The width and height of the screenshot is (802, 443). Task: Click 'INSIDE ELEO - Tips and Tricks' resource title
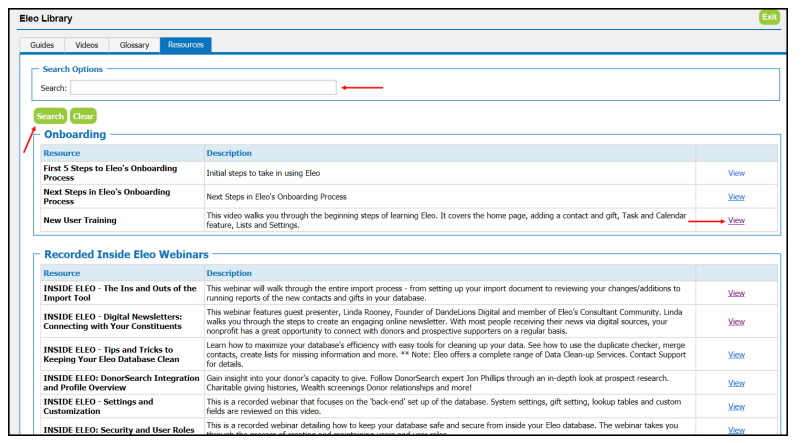111,355
